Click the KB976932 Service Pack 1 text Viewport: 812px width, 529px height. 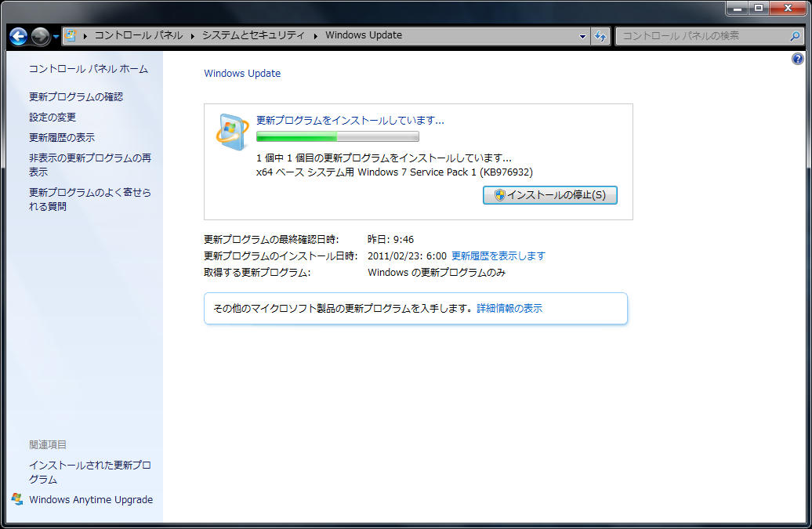(394, 172)
